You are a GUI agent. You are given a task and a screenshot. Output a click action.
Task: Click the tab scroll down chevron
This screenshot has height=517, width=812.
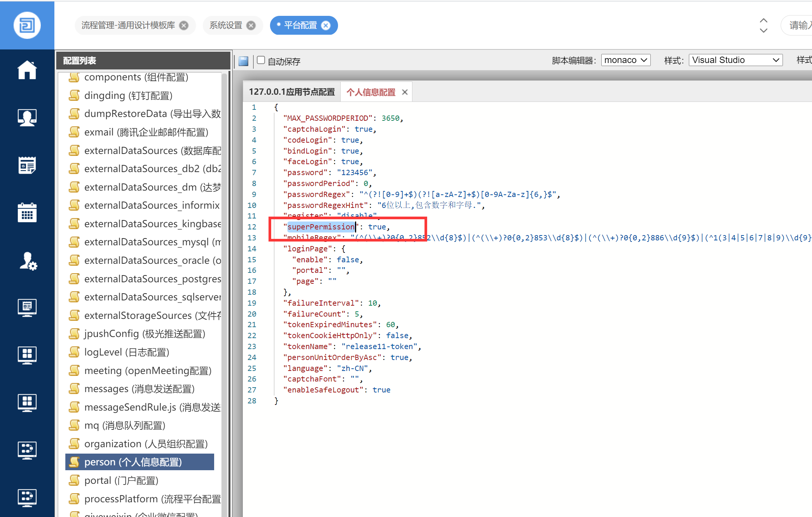pyautogui.click(x=763, y=30)
